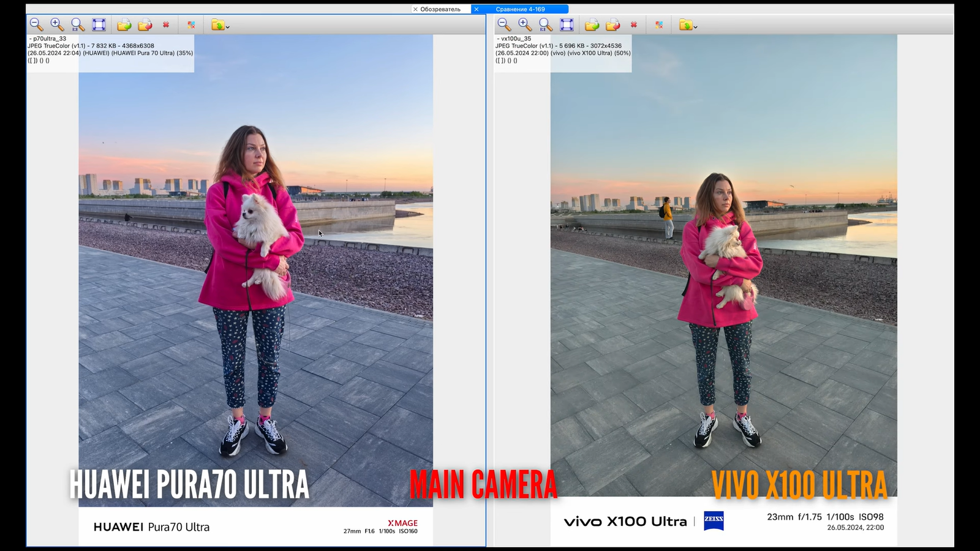
Task: Fit right pane image to window
Action: click(x=567, y=24)
